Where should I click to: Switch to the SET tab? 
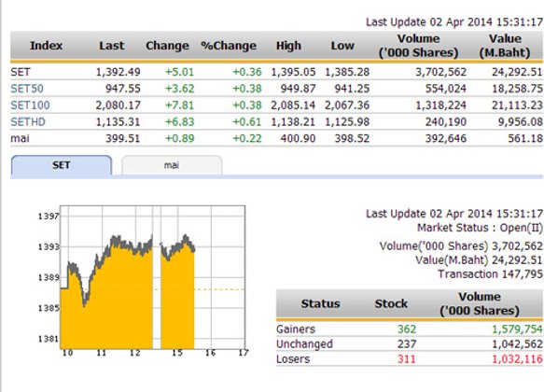pos(62,165)
